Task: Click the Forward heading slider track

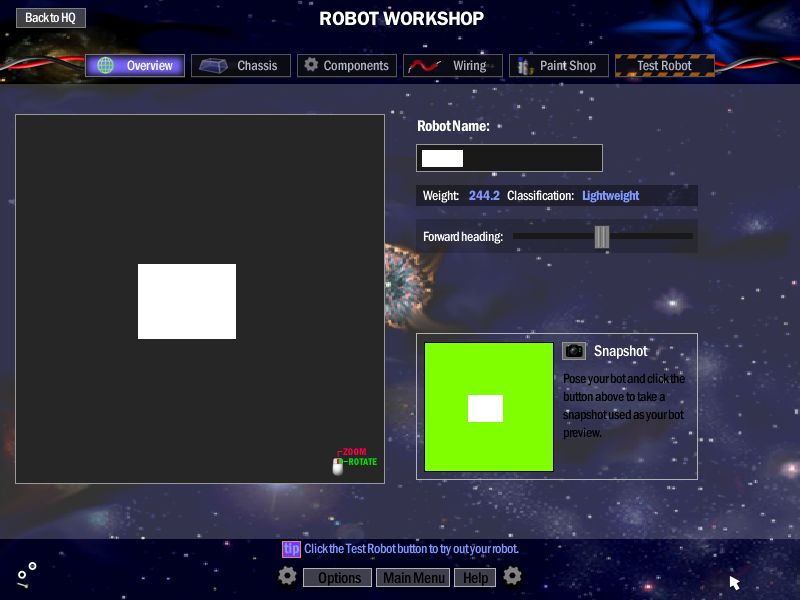Action: pos(603,236)
